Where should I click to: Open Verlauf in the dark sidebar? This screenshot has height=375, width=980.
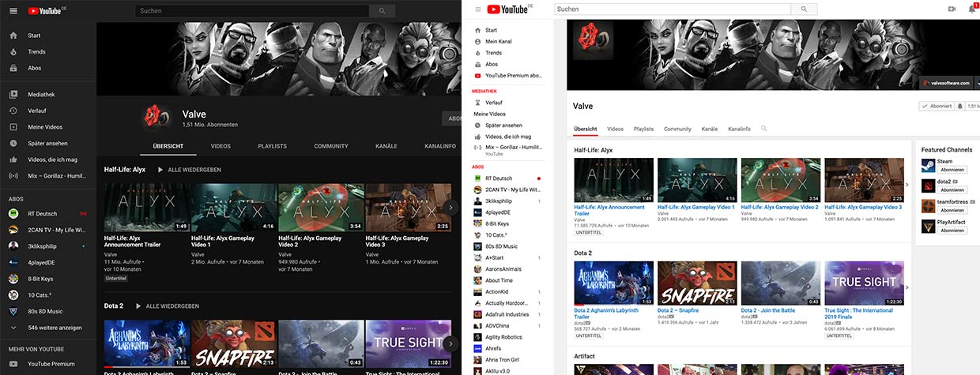pos(48,111)
